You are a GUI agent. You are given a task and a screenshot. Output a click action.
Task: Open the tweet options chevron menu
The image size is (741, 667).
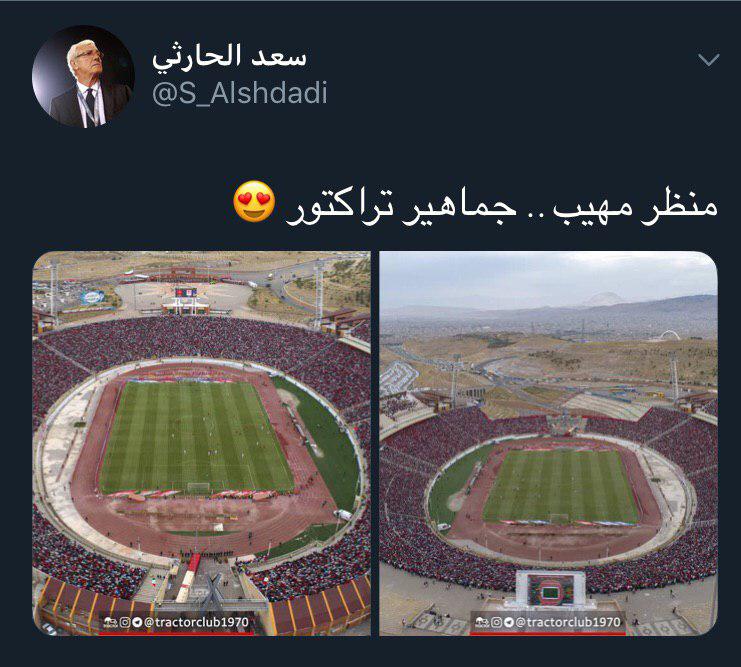click(708, 60)
